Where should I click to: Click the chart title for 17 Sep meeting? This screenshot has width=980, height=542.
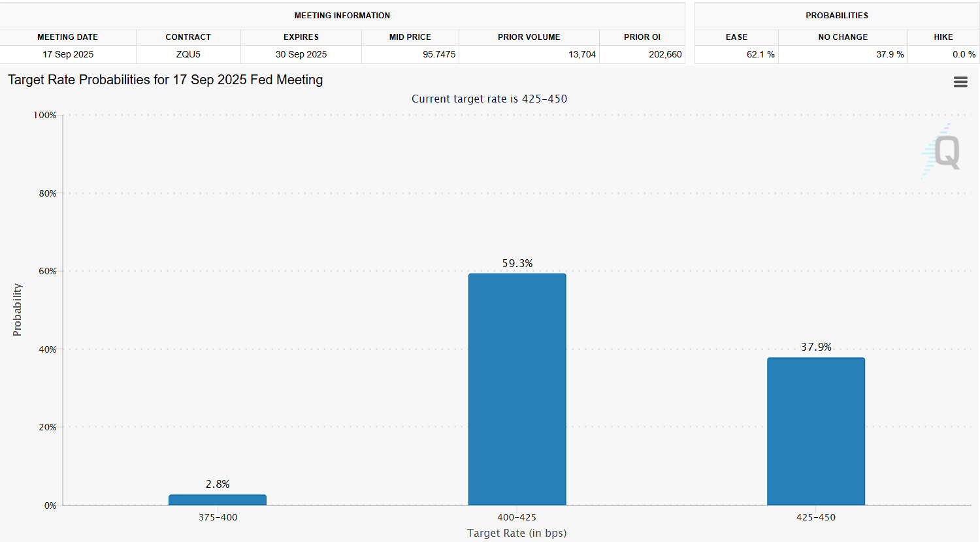(165, 80)
